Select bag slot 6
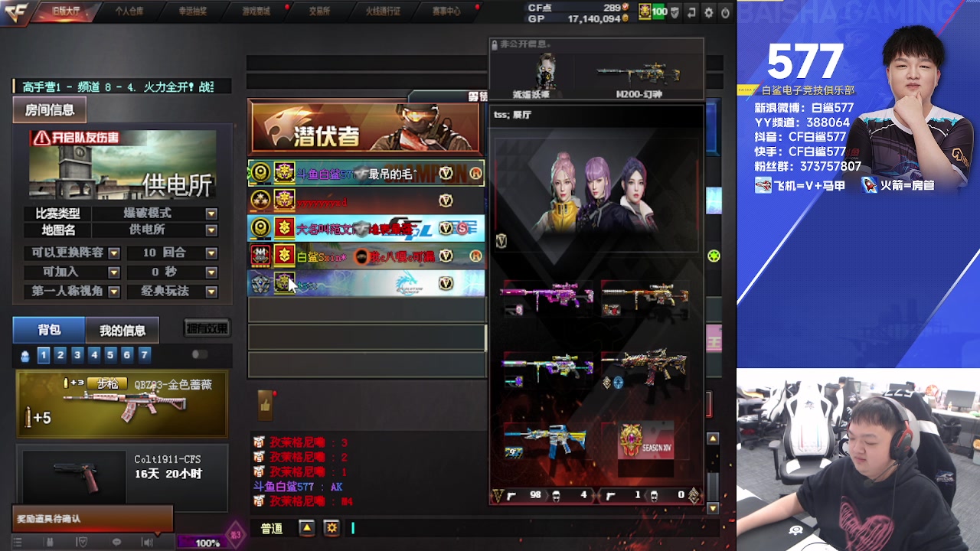 (x=127, y=354)
